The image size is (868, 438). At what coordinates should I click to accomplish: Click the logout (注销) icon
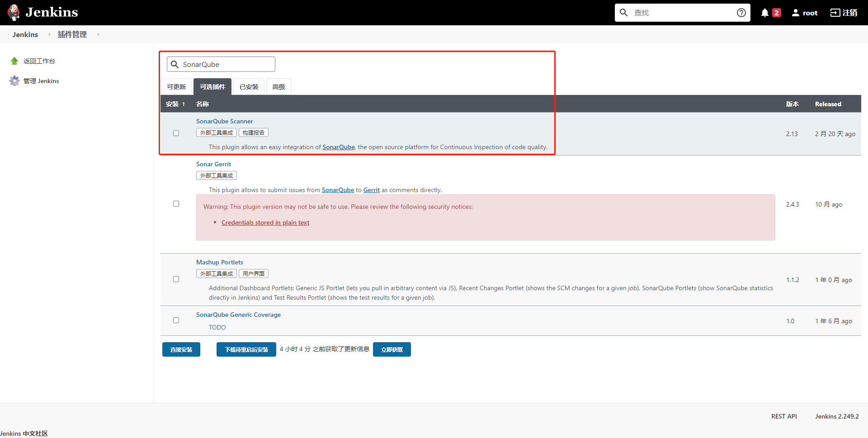click(835, 13)
